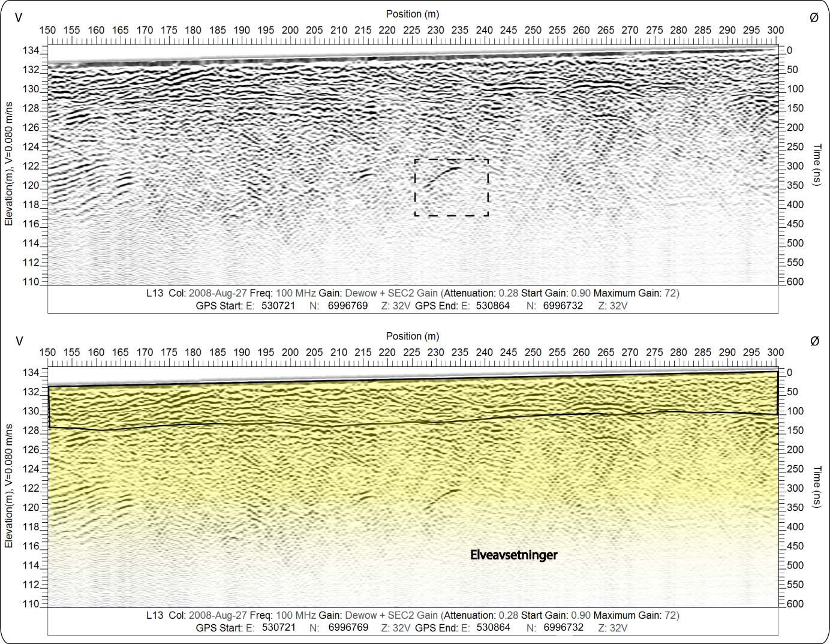This screenshot has height=644, width=830.
Task: Click northing '6996732' under lower profile
Action: 563,628
